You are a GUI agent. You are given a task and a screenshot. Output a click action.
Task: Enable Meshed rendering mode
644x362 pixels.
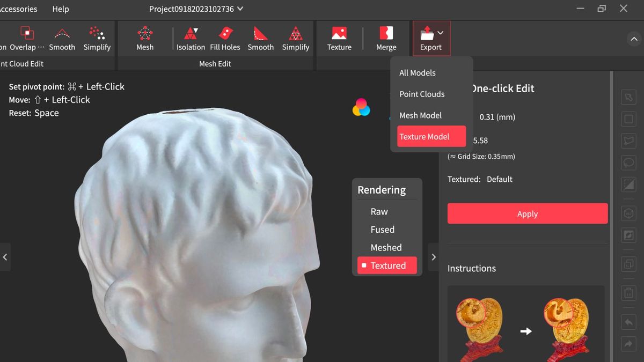pos(386,247)
